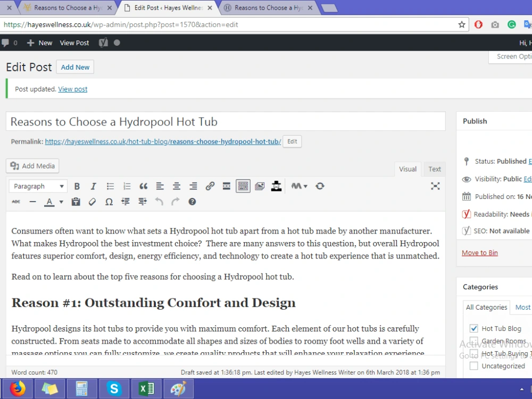Image resolution: width=532 pixels, height=399 pixels.
Task: Edit the permalink with Edit button
Action: 292,142
